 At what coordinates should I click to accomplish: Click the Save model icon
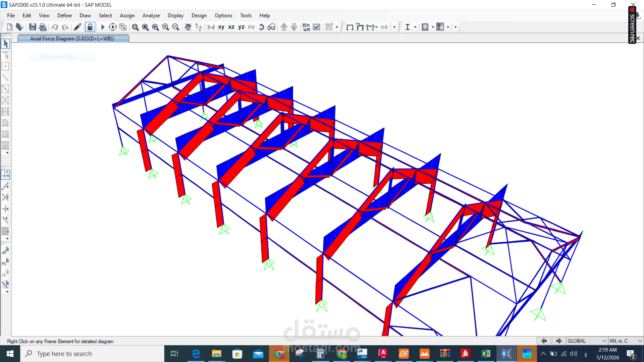click(33, 27)
